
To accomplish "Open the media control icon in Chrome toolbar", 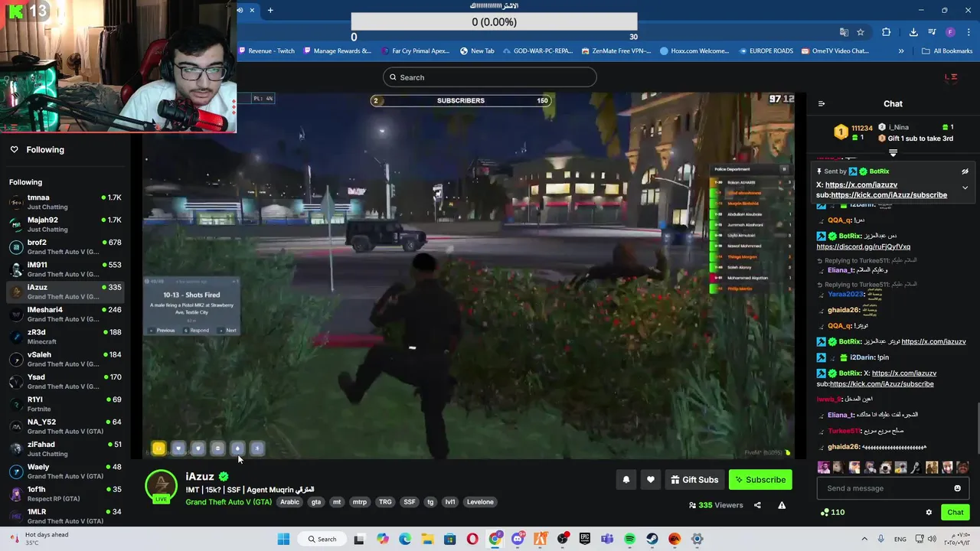I will (x=932, y=32).
